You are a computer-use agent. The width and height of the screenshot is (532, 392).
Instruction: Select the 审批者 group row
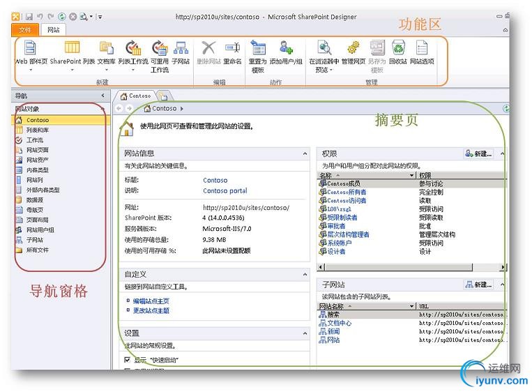[x=336, y=226]
